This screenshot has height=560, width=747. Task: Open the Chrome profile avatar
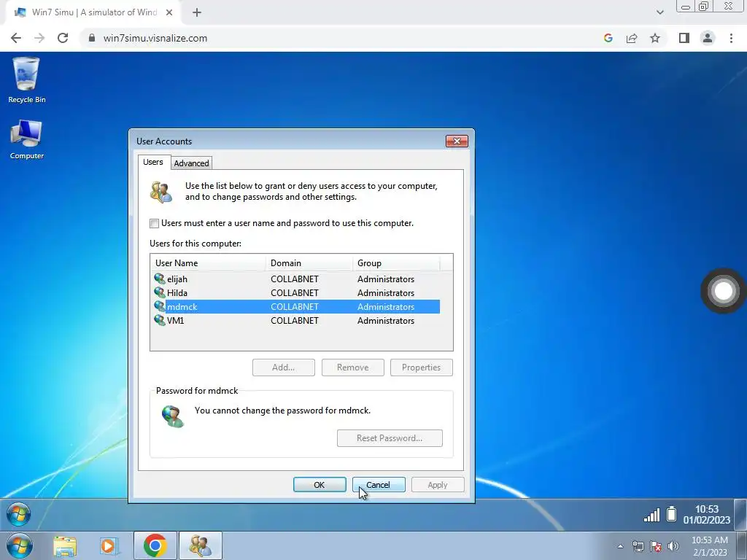point(708,38)
